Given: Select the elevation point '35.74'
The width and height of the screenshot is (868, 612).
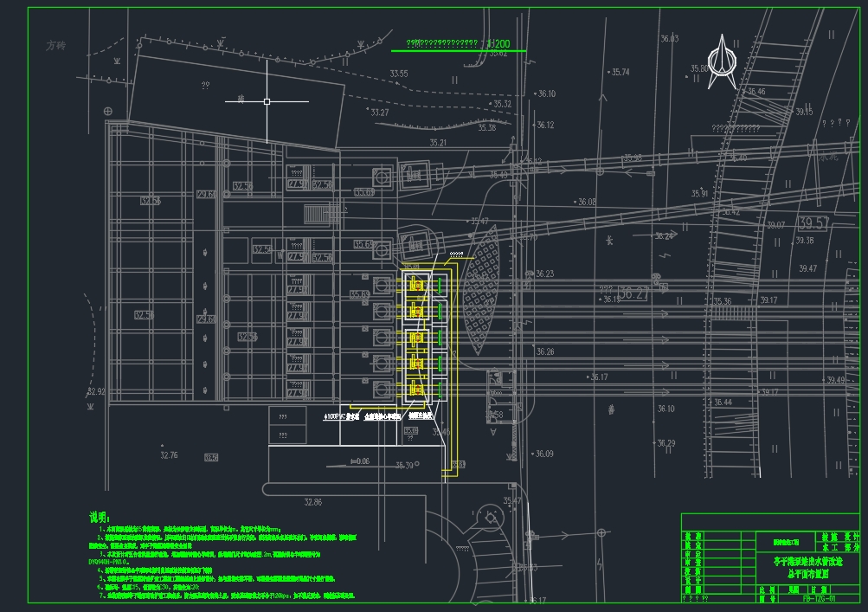Looking at the screenshot, I should 620,72.
